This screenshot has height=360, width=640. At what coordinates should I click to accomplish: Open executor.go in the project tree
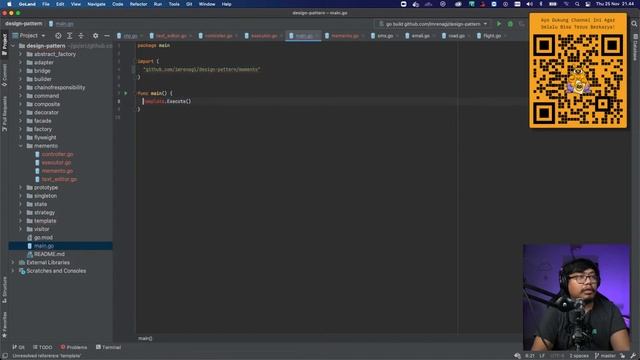coord(56,162)
